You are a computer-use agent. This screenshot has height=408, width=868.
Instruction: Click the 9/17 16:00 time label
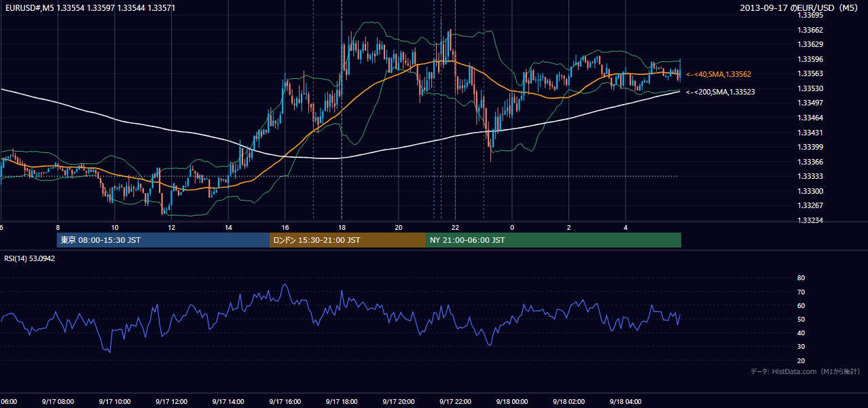(285, 402)
